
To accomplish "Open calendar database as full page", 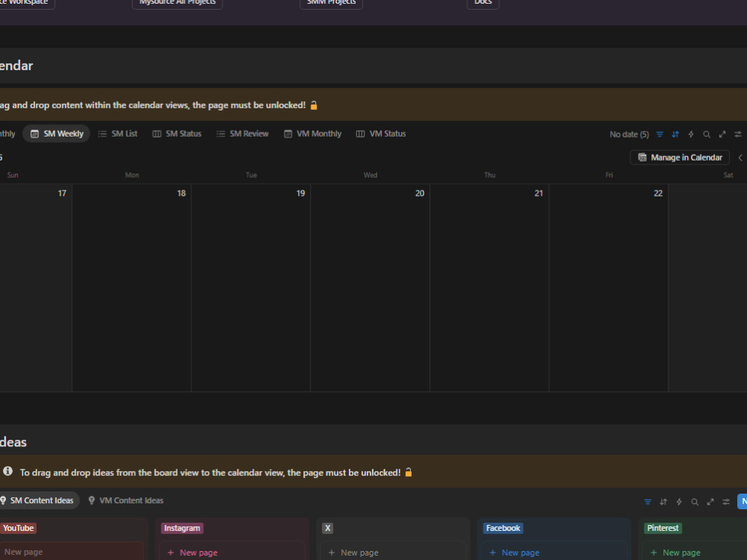I will pos(722,134).
